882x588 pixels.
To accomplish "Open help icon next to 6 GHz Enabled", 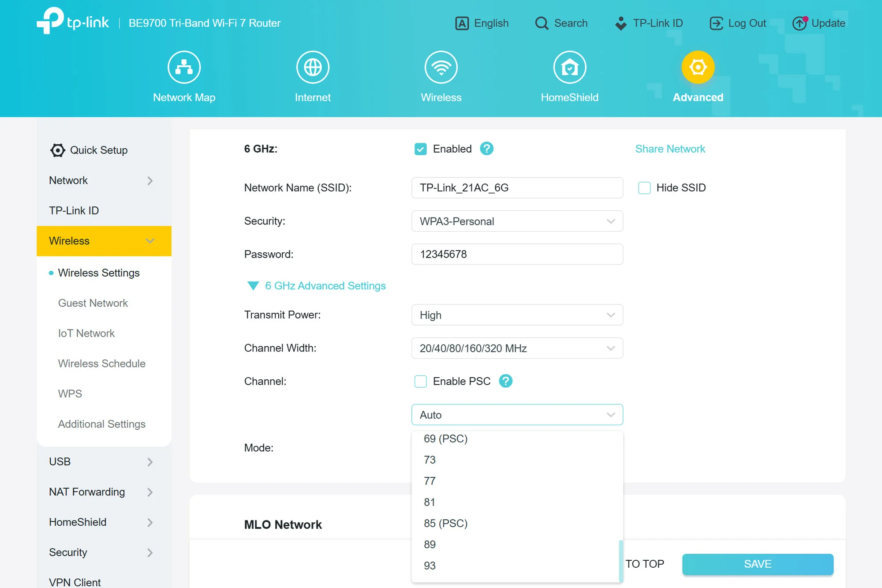I will [486, 149].
